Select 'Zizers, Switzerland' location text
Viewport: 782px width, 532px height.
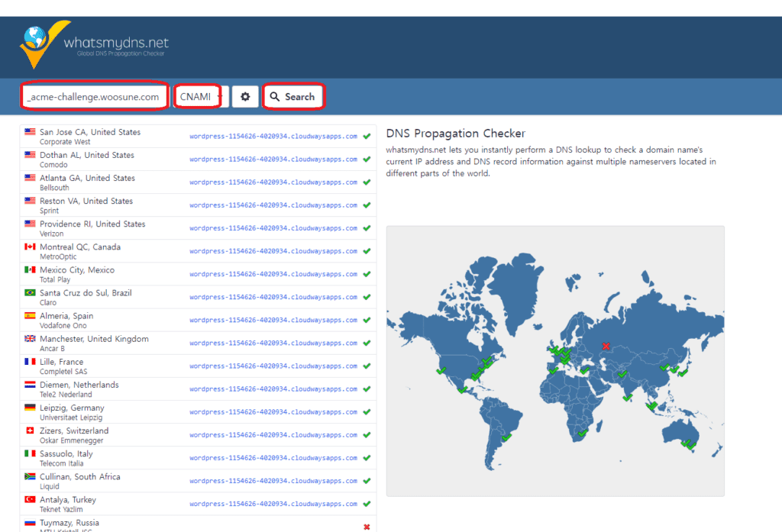[x=74, y=430]
